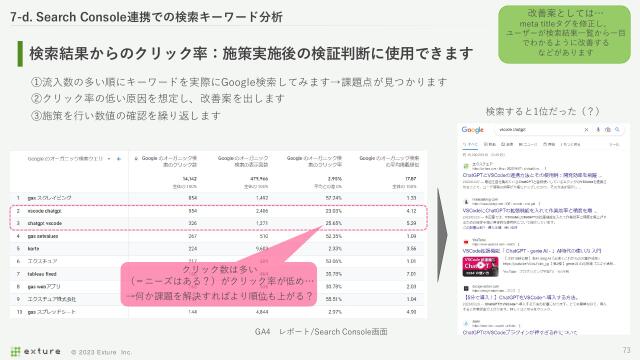Select the 'tableau fixed' query cell
The height and width of the screenshot is (360, 640).
[x=42, y=274]
